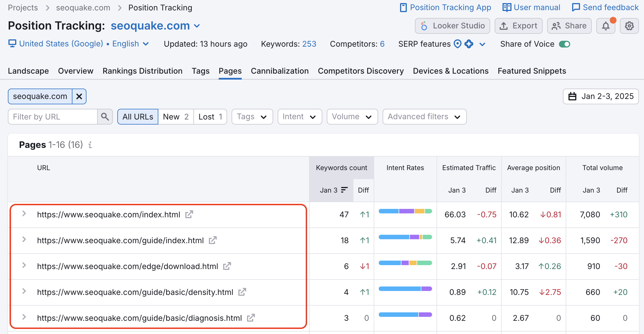Remove the seoquake.com filter chip
Viewport: 644px width, 334px height.
79,96
